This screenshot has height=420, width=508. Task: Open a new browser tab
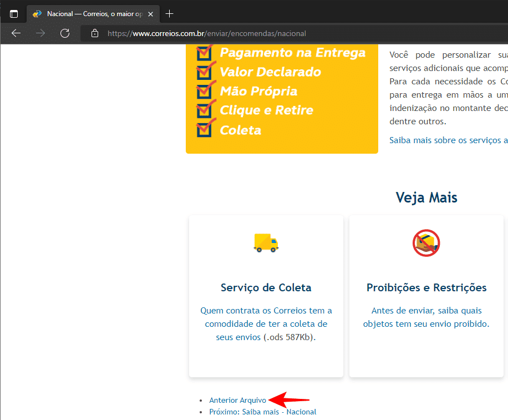[169, 14]
